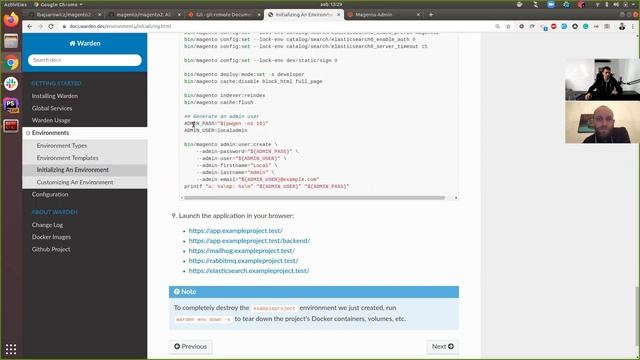The image size is (640, 360).
Task: Open the mailhog.exampleproject.test link
Action: click(x=242, y=251)
